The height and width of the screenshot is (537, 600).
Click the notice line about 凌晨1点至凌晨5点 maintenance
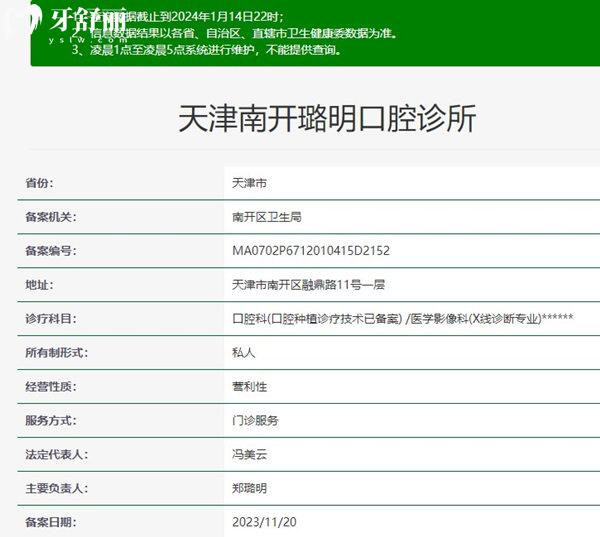coord(207,50)
